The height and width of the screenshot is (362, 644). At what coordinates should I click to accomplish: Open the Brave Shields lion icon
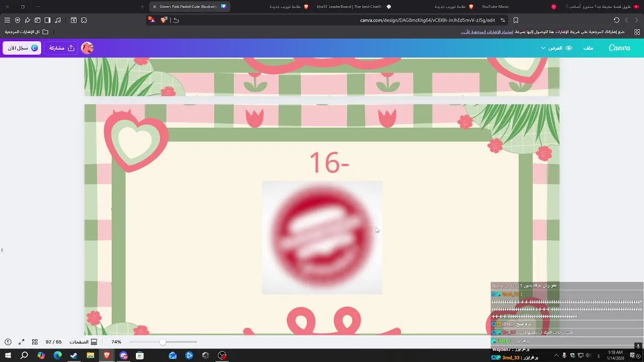[x=164, y=20]
